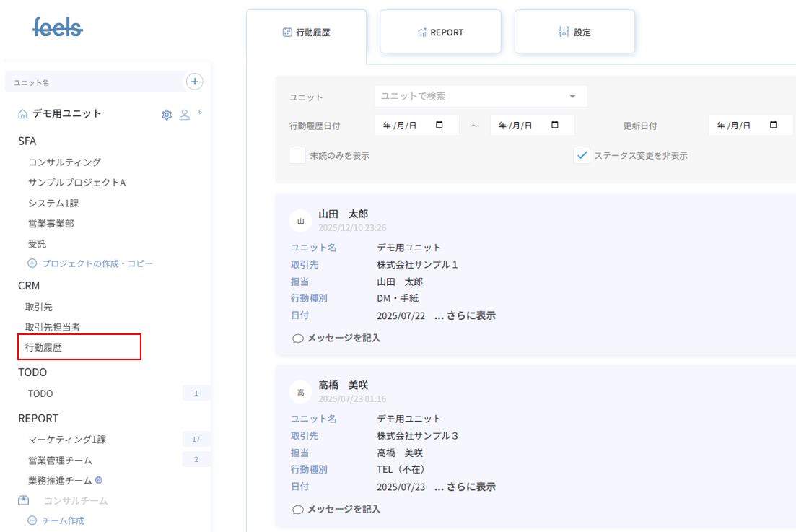Click the globe icon next to 業務推進チーム
The height and width of the screenshot is (532, 796).
[x=99, y=480]
